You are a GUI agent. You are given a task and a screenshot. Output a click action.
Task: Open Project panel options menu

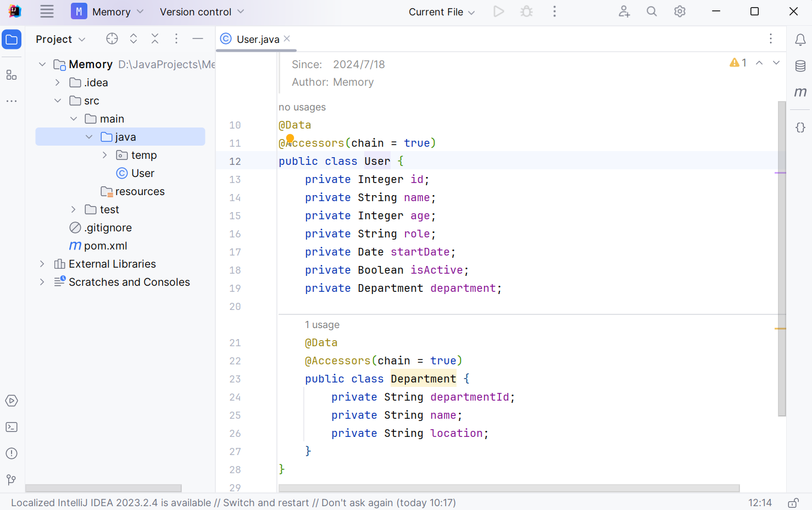(x=176, y=38)
